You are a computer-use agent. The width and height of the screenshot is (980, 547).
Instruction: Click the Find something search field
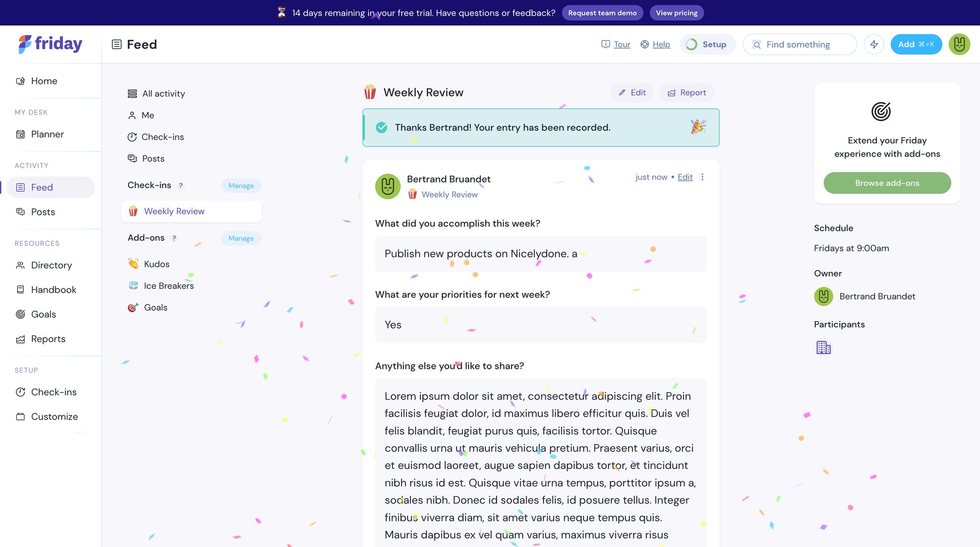pyautogui.click(x=799, y=44)
